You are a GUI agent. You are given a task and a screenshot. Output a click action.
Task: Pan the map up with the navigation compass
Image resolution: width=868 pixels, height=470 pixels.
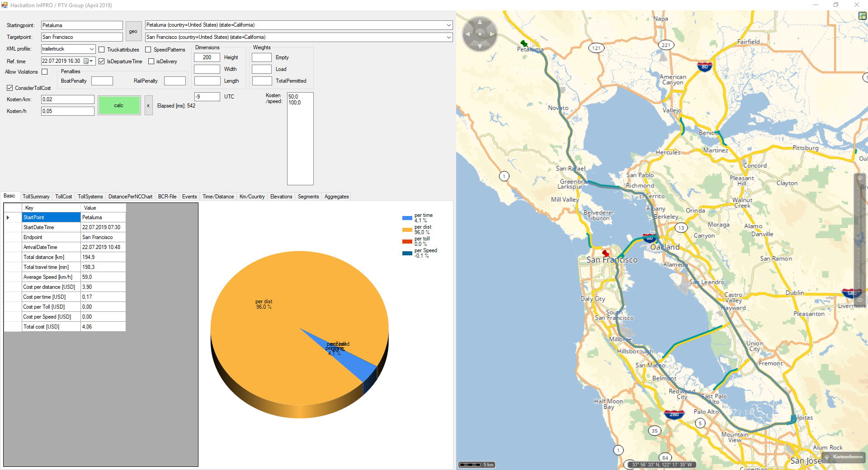click(480, 22)
